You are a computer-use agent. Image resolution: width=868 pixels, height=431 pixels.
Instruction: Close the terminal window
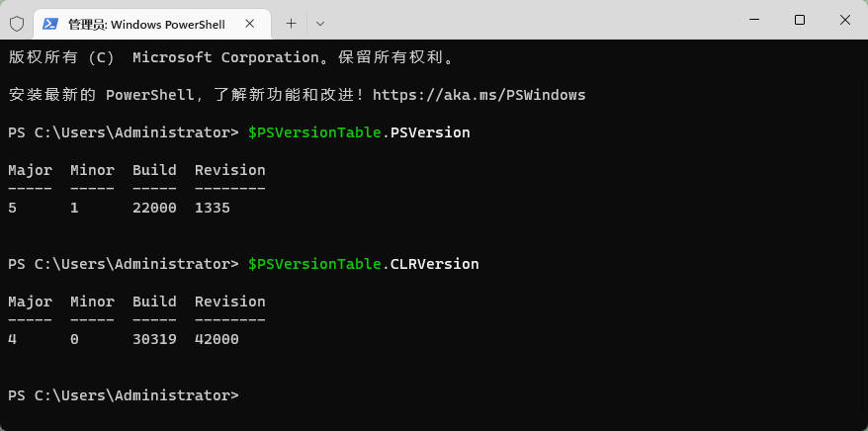pyautogui.click(x=844, y=20)
